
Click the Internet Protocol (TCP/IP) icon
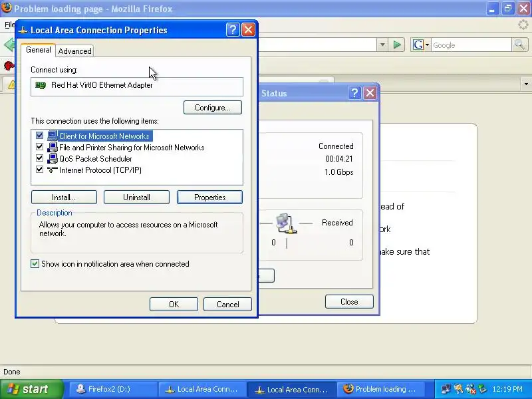coord(53,170)
